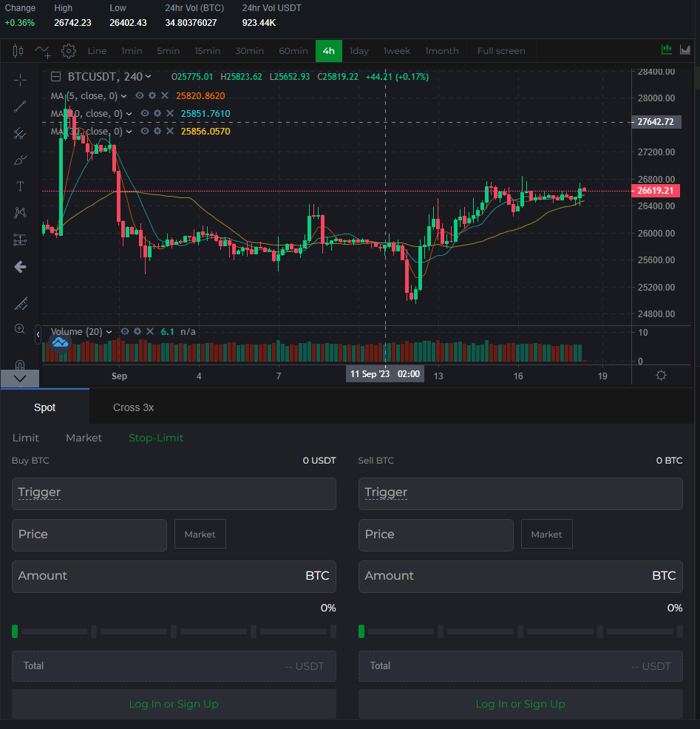Click the Sell BTC percentage slider handle
Viewport: 700px width, 729px height.
pyautogui.click(x=361, y=631)
